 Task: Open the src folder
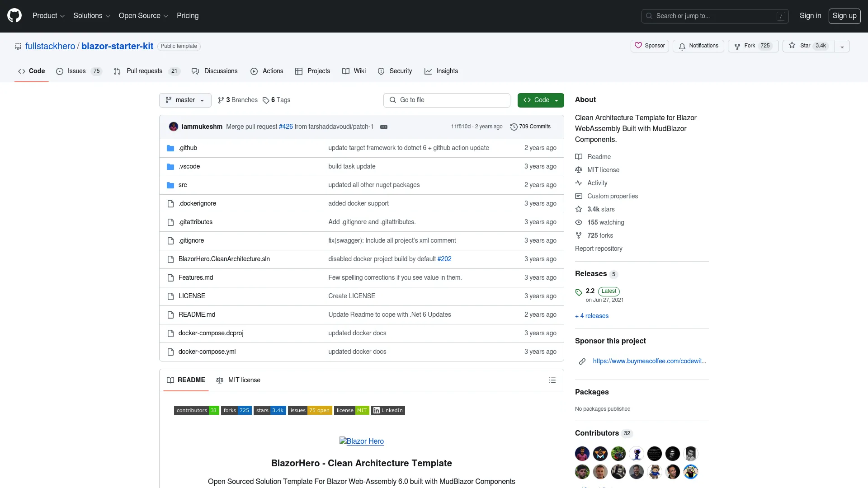tap(183, 185)
